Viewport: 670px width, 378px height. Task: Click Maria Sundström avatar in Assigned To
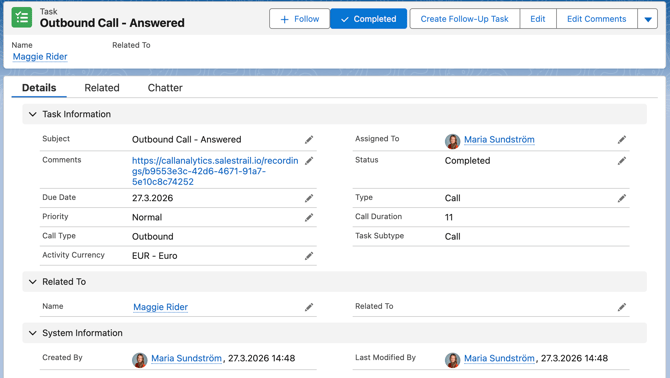(453, 141)
